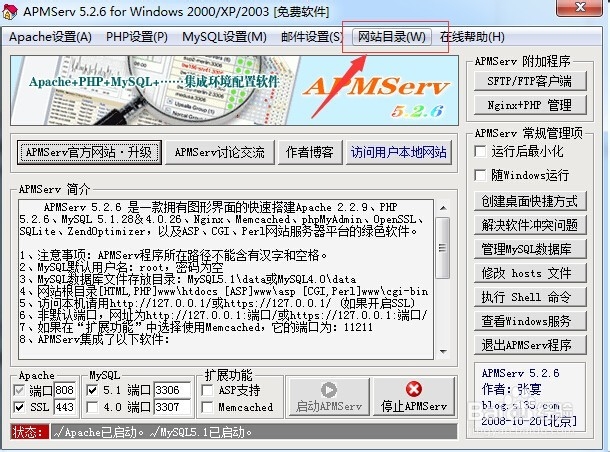This screenshot has width=610, height=452.
Task: Click the 状态 label in the status bar
Action: click(x=30, y=432)
